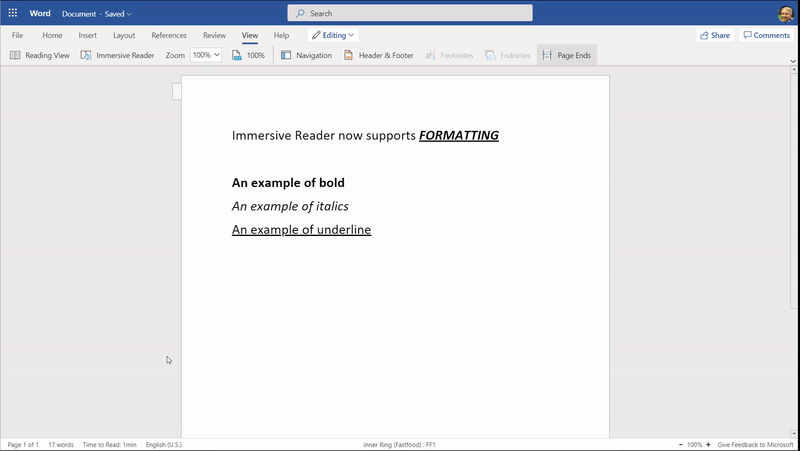Click the vertical scrollbar up arrow
This screenshot has width=800, height=451.
pos(794,70)
